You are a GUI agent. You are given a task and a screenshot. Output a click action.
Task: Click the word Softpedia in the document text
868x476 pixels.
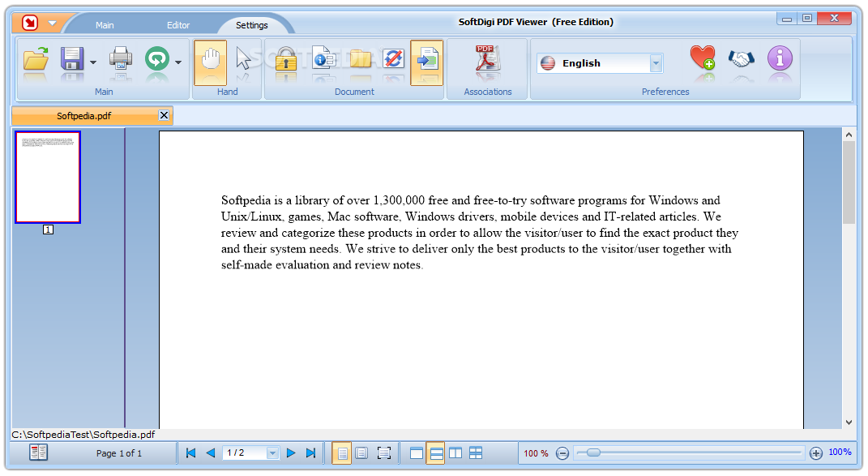point(246,200)
